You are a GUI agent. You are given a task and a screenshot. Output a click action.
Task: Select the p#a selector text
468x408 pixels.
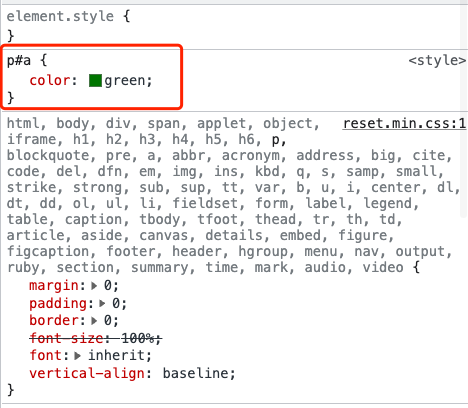[19, 61]
